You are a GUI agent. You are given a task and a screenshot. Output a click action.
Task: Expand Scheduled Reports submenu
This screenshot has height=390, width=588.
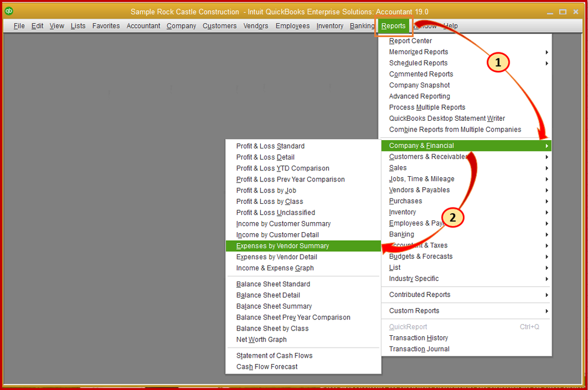(467, 63)
